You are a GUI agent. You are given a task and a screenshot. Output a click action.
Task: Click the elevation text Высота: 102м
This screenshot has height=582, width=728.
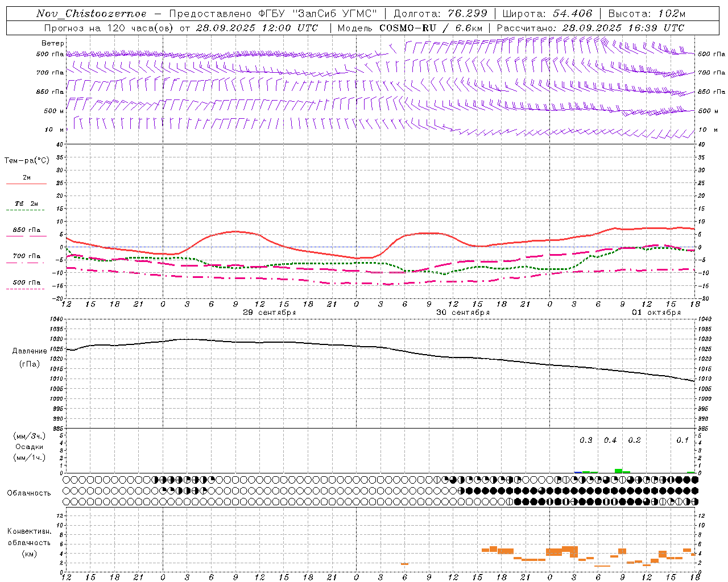(x=647, y=14)
